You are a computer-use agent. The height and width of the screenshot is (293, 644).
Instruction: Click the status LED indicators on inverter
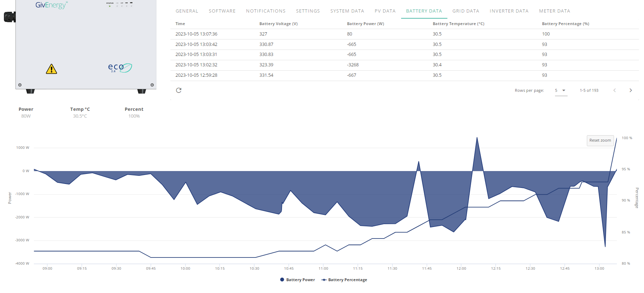point(120,4)
